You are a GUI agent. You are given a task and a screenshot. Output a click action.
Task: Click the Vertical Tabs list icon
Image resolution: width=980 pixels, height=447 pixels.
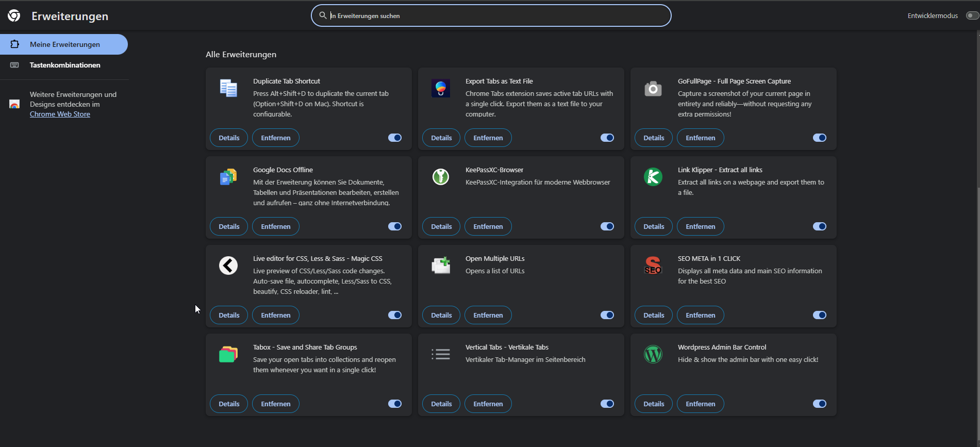tap(441, 354)
